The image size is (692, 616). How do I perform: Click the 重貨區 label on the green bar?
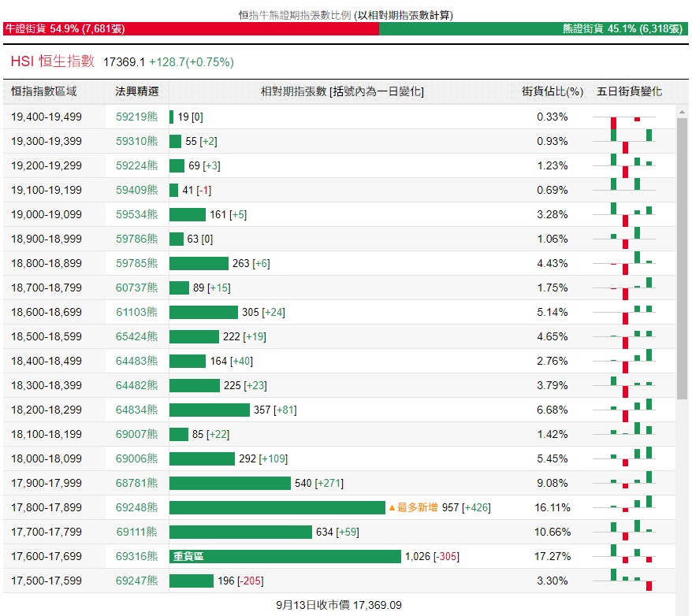(x=188, y=557)
